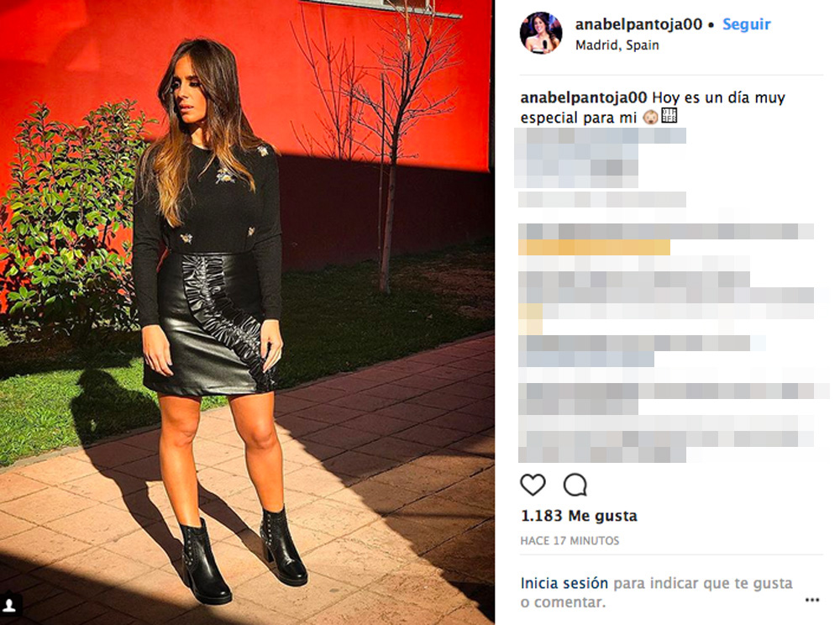The width and height of the screenshot is (840, 625).
Task: Open comments via the speech bubble icon
Action: click(575, 485)
